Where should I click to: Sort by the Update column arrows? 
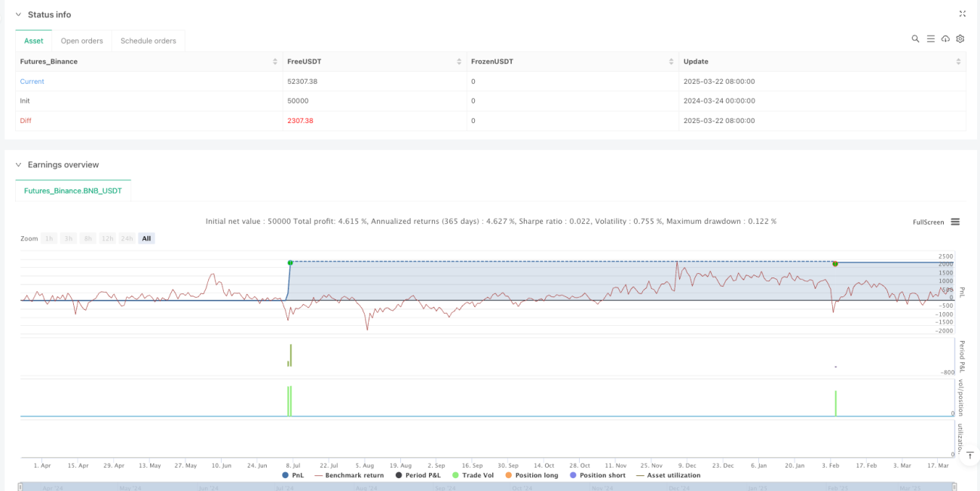[x=958, y=61]
